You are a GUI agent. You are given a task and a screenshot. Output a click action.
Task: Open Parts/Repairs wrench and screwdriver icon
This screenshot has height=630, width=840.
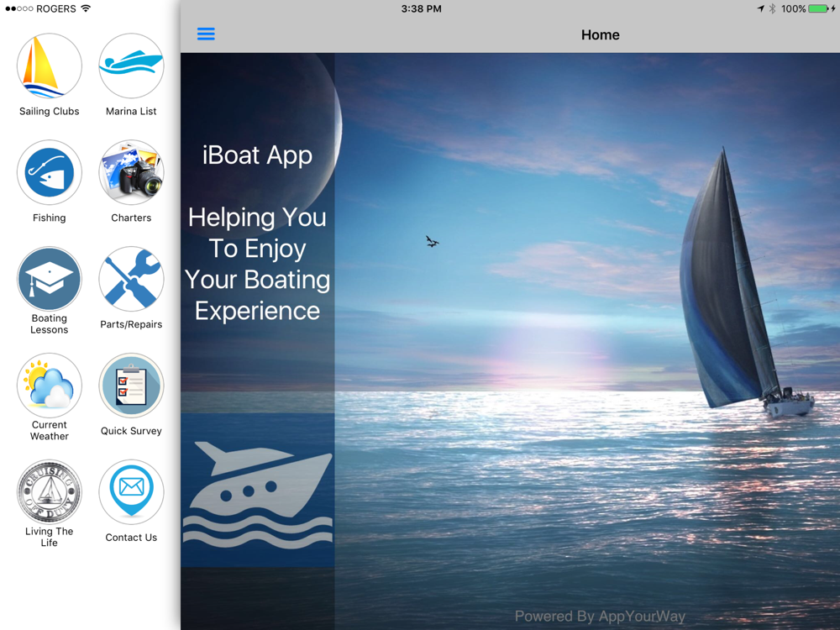(131, 280)
